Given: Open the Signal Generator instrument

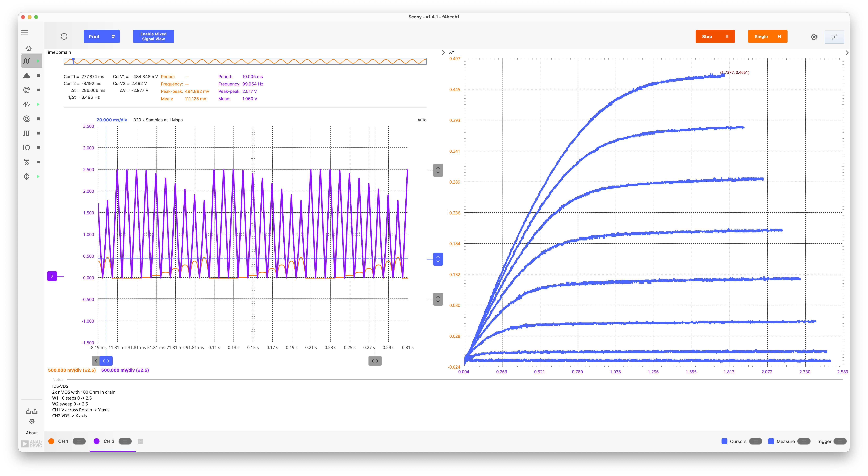Looking at the screenshot, I should (x=27, y=104).
